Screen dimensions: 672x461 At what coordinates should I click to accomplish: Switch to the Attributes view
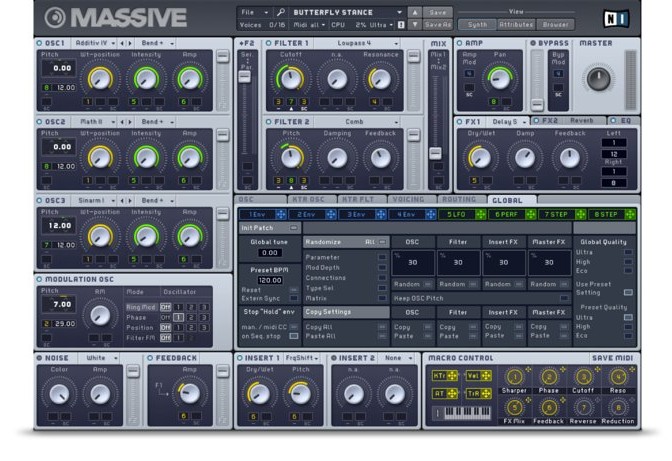[516, 25]
